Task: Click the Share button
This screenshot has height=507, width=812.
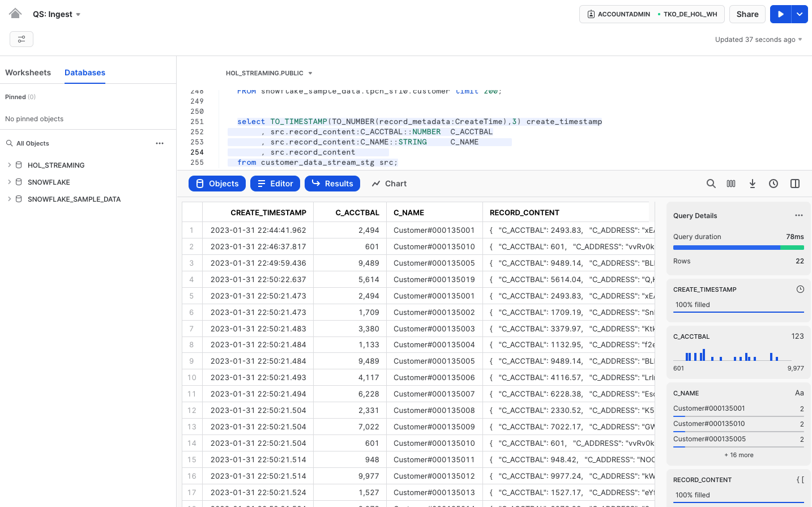Action: pos(747,14)
